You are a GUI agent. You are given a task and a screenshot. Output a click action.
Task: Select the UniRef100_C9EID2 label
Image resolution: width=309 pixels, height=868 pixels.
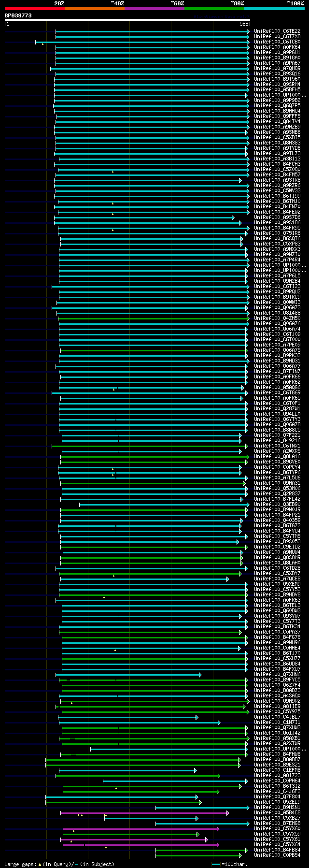pos(277,547)
